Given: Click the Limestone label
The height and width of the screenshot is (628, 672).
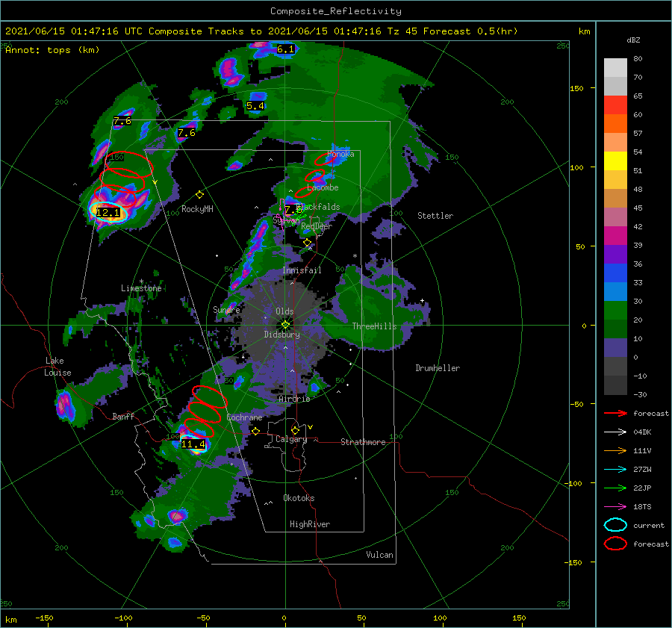Looking at the screenshot, I should coord(141,288).
